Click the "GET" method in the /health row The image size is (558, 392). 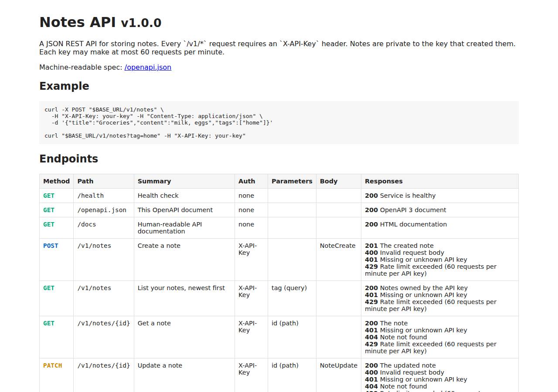(49, 196)
